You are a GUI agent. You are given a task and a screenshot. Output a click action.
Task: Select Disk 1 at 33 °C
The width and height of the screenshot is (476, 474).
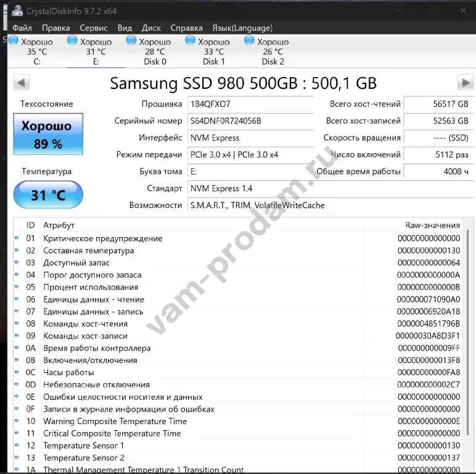[x=214, y=51]
